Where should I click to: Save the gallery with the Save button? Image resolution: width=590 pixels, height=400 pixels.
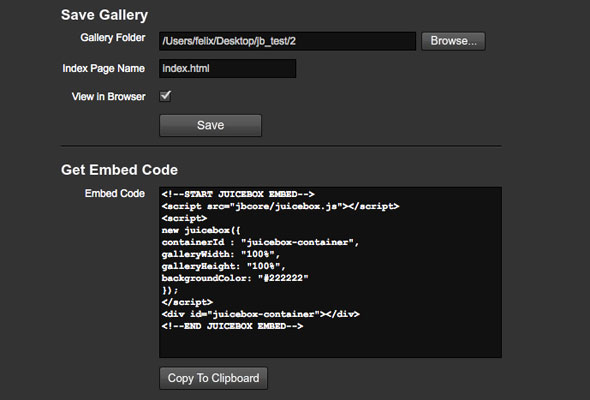(210, 125)
